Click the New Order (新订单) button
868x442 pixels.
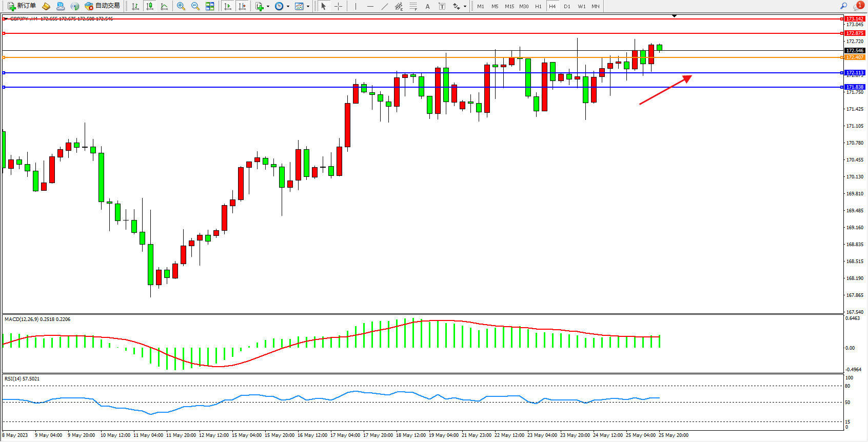22,6
